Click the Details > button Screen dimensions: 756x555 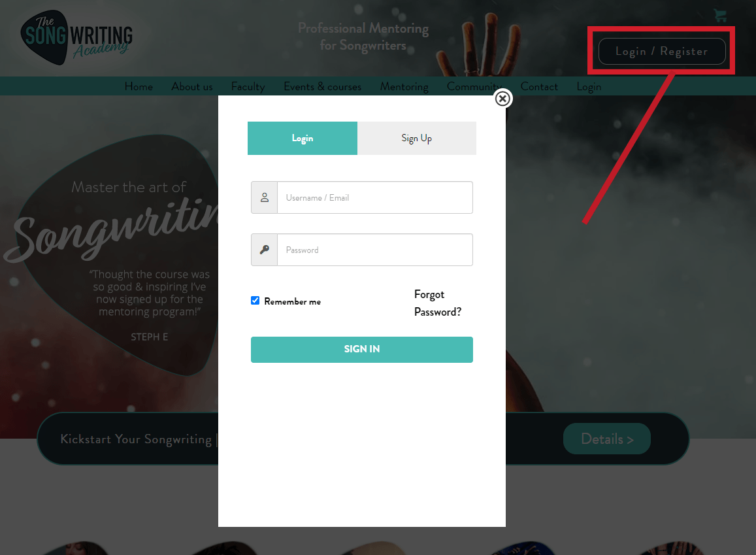[607, 439]
